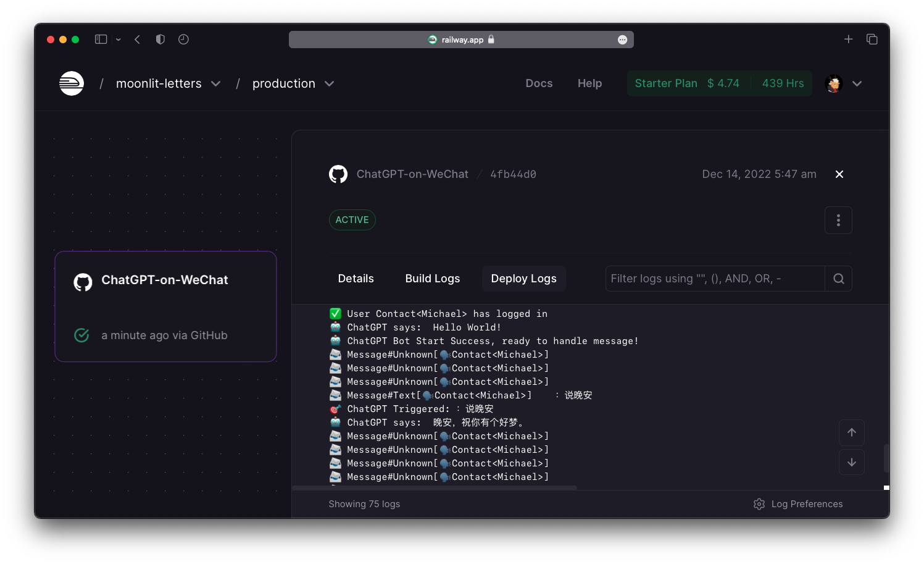The height and width of the screenshot is (564, 924).
Task: Click GitHub icon on ChatGPT-on-WeChat service card
Action: [83, 282]
